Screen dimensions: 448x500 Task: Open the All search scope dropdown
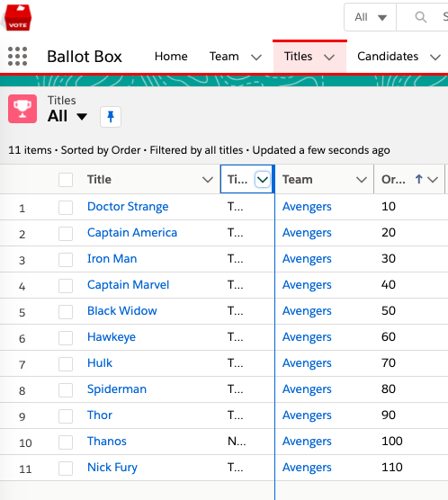pyautogui.click(x=371, y=17)
